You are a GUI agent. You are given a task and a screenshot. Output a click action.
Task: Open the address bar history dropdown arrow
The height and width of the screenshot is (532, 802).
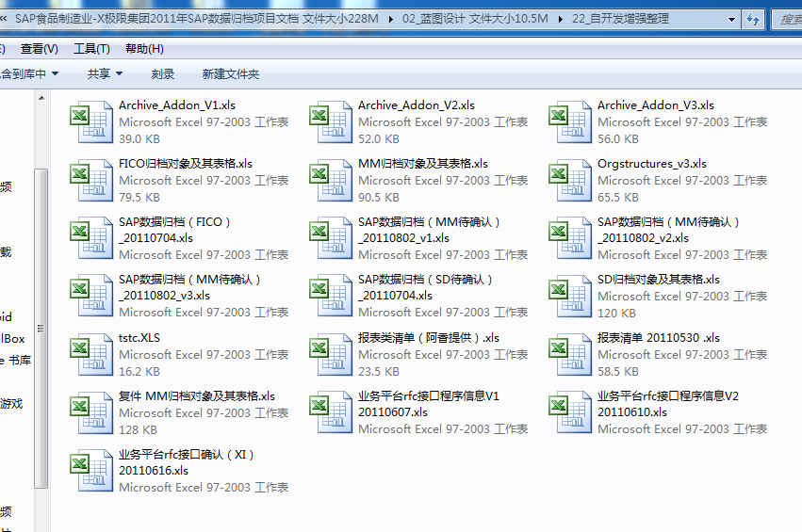pos(731,20)
